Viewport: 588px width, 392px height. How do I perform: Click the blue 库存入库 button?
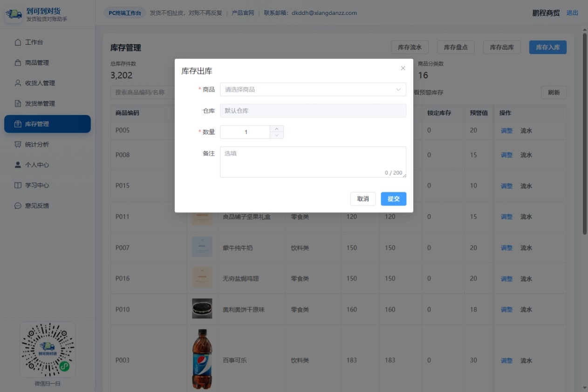(x=548, y=47)
